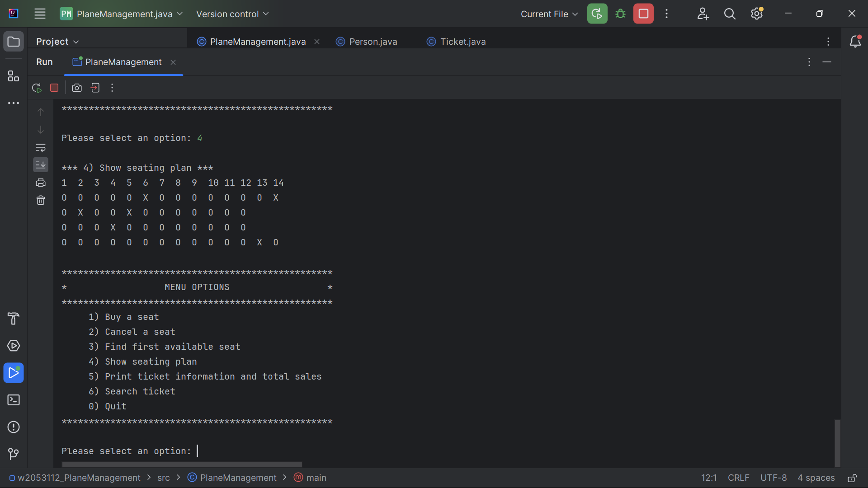Click the '6) Search ticket' line
868x488 pixels.
point(132,391)
